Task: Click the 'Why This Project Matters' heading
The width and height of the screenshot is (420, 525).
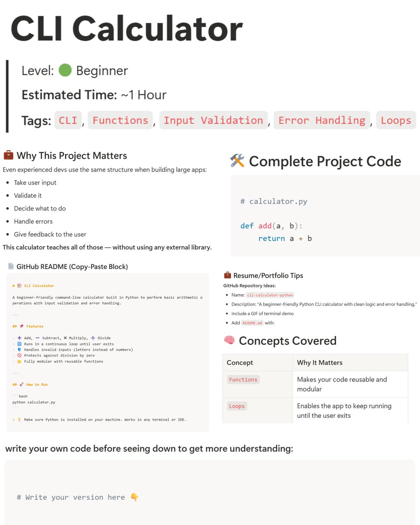Action: [x=72, y=155]
